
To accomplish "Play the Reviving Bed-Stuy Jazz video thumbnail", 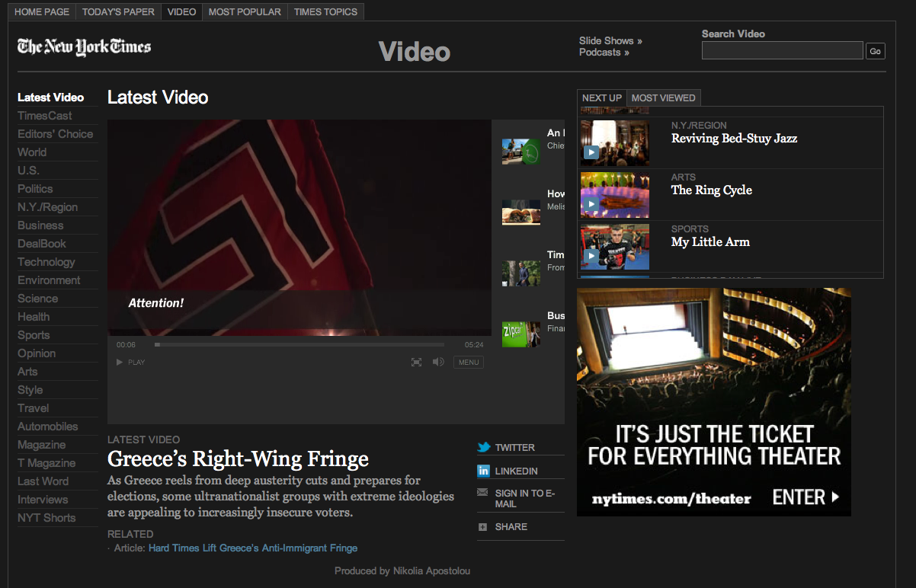I will tap(615, 143).
